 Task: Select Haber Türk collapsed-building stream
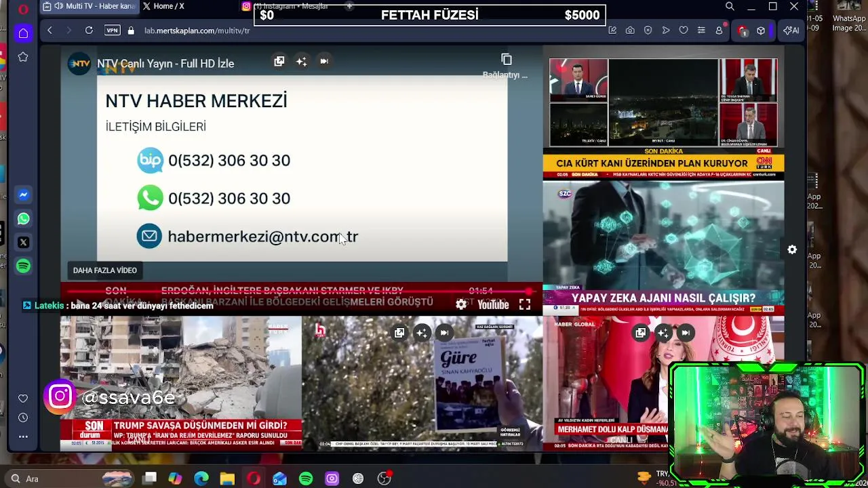181,384
